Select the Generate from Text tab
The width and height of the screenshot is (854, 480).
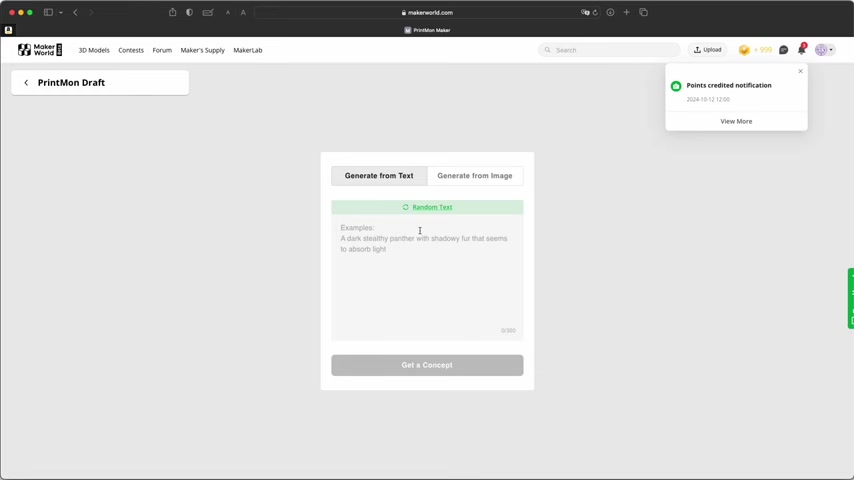[379, 176]
